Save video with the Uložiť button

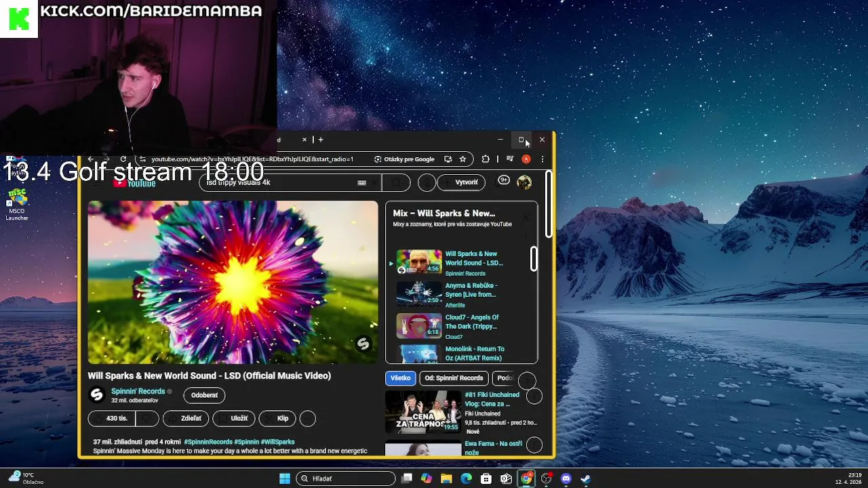coord(234,418)
